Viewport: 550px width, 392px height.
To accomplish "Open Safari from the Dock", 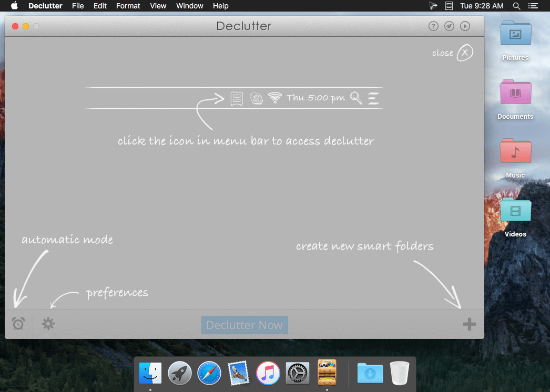I will (x=209, y=373).
